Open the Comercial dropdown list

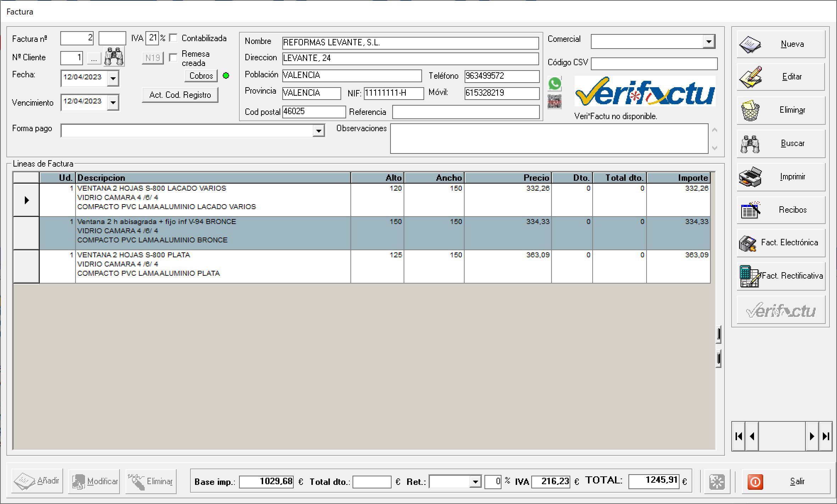(708, 41)
